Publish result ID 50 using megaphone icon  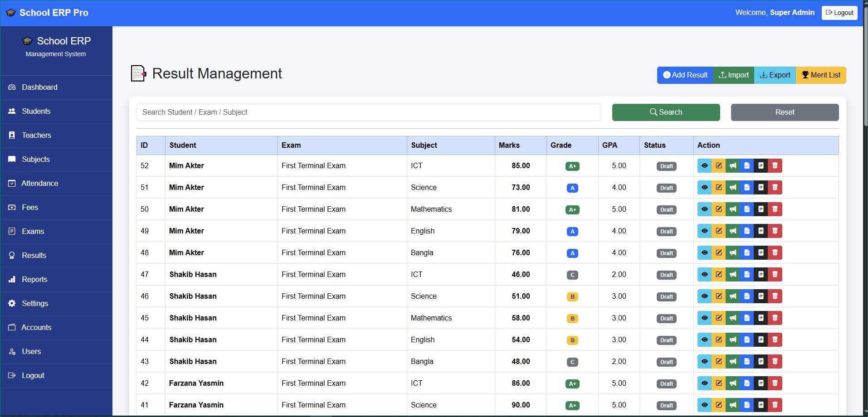tap(732, 209)
